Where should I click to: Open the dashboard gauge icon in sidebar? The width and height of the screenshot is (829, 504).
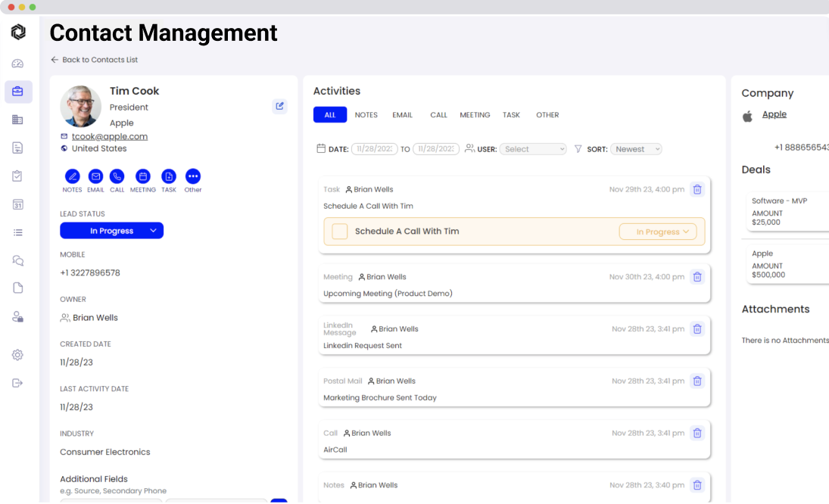coord(17,64)
